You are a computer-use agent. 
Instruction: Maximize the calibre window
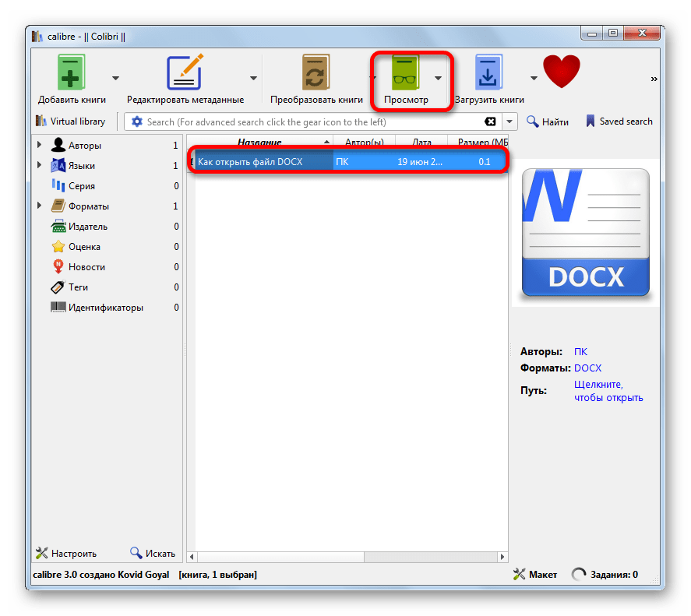[613, 33]
